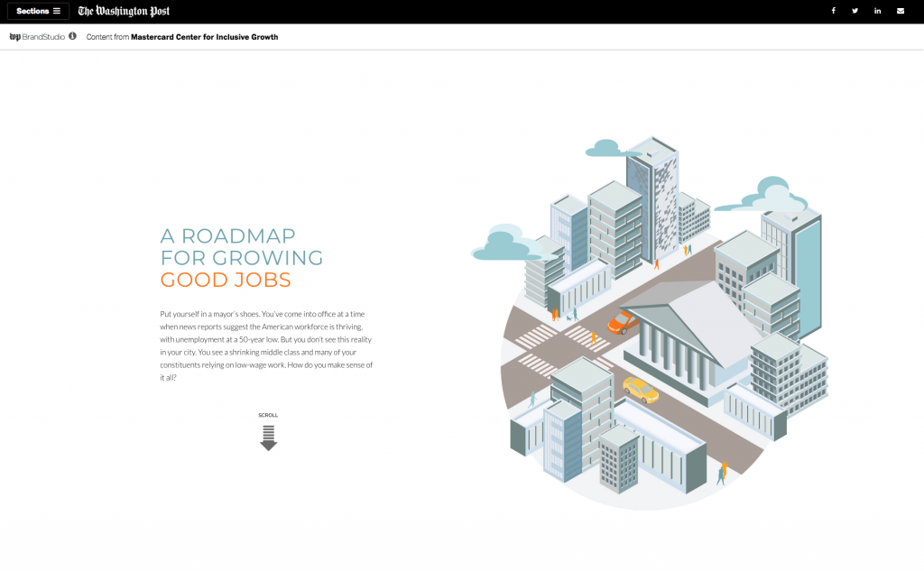Share the article on LinkedIn

click(x=877, y=11)
